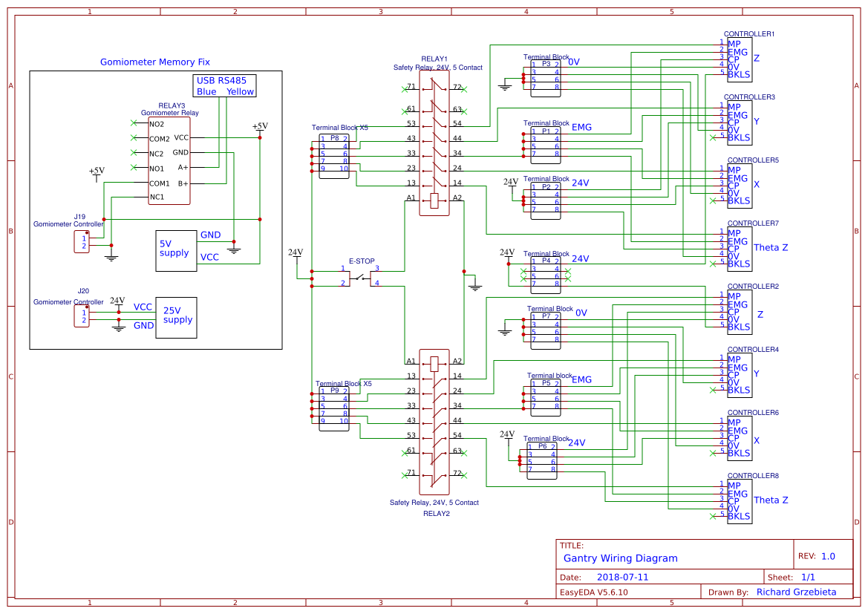Screen dimensions: 868x614
Task: Select the 25V supply block symbol
Action: click(175, 318)
